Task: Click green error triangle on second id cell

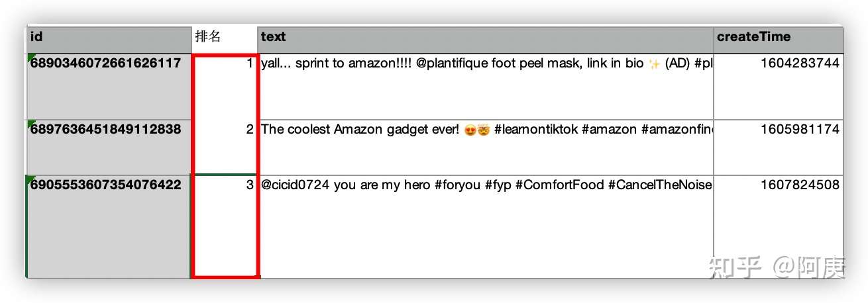Action: [30, 124]
